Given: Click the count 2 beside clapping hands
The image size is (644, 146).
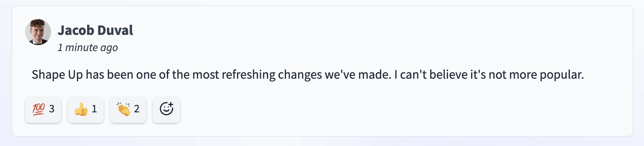Looking at the screenshot, I should pos(136,109).
